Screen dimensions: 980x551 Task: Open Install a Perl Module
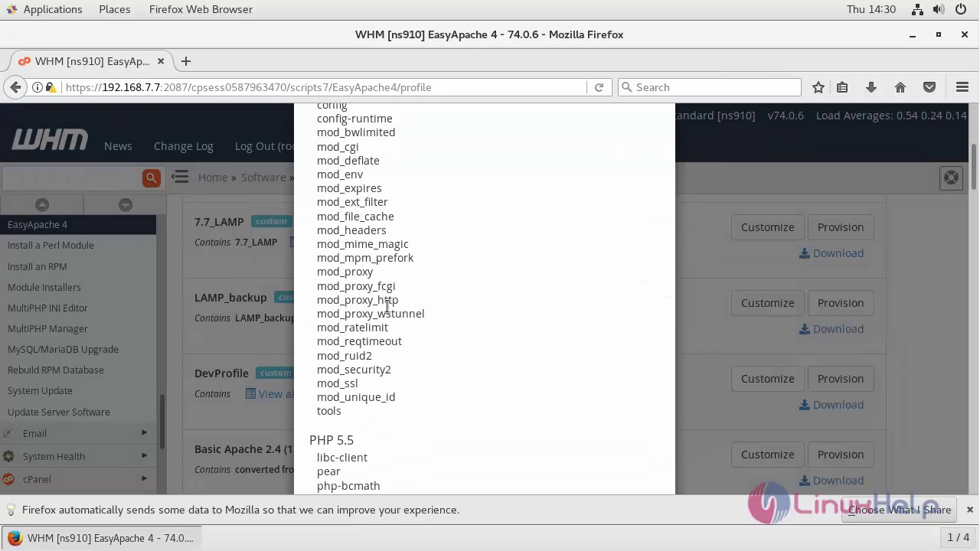coord(51,246)
